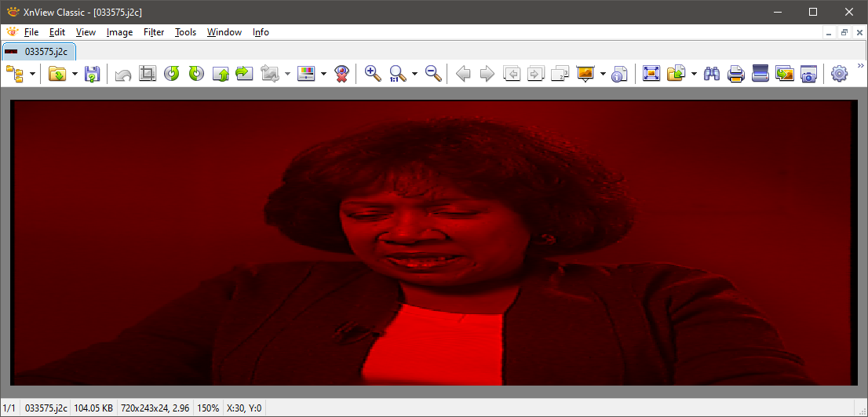Click the previous page icon
The image size is (868, 417).
(512, 74)
